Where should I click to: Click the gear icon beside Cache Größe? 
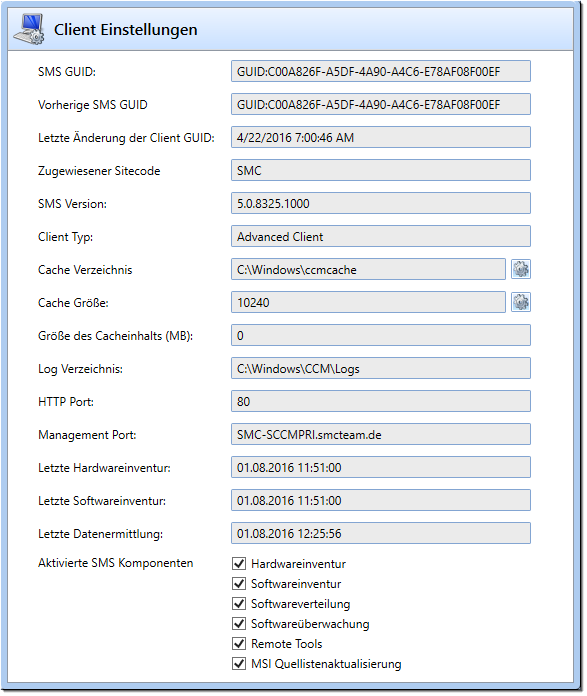pos(521,302)
